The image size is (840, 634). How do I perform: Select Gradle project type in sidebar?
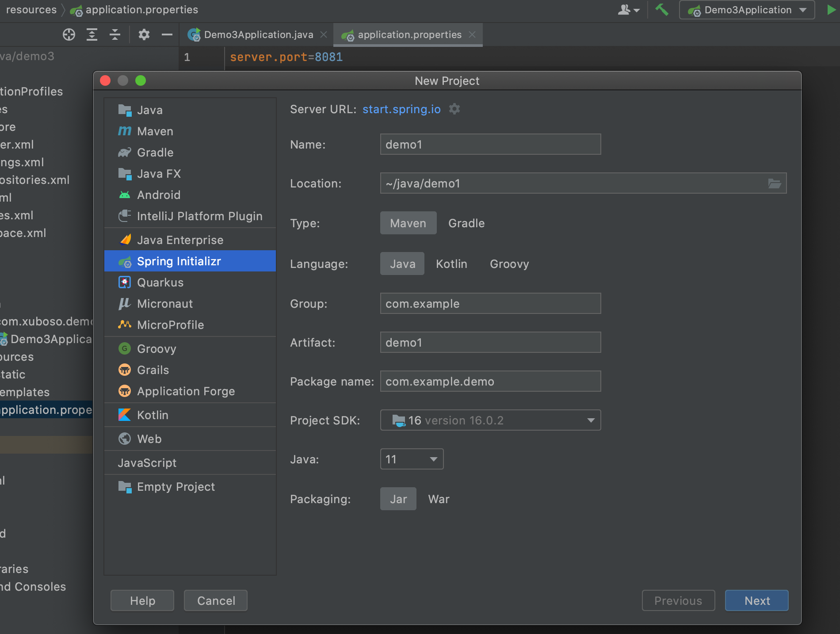click(x=190, y=153)
